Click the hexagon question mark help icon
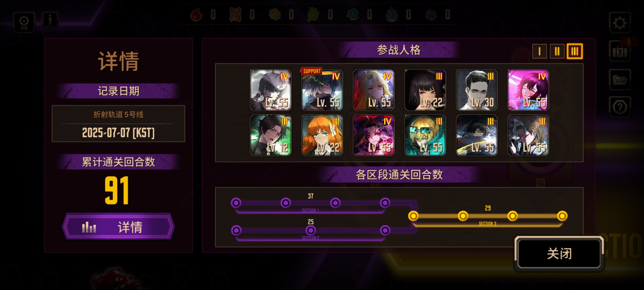Screen dimensions: 644x290 tap(620, 107)
